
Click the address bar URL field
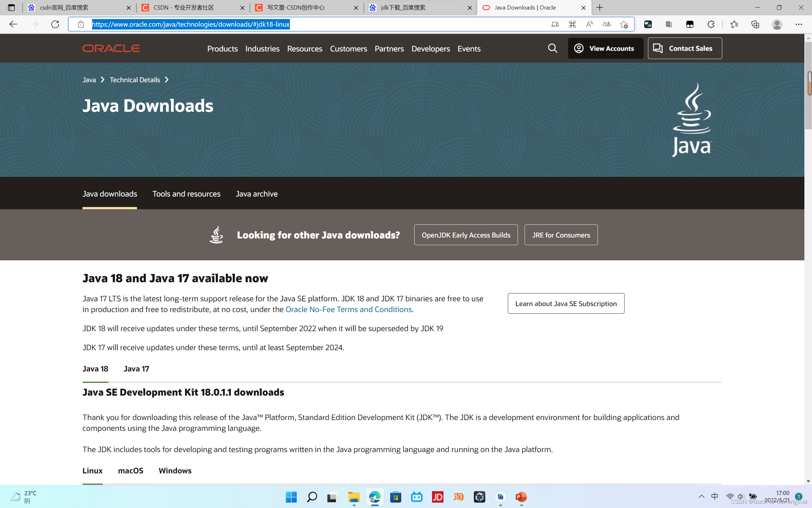click(x=351, y=24)
